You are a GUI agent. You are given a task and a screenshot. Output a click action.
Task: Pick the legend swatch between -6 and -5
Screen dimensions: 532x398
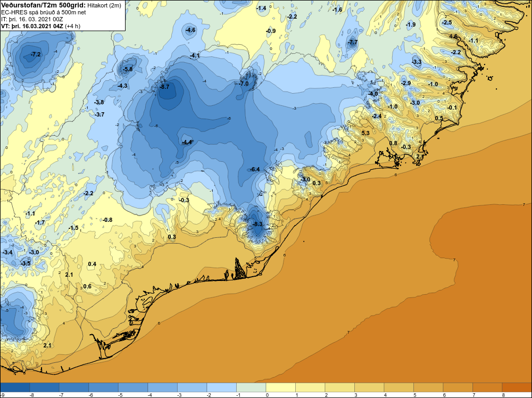coord(104,387)
